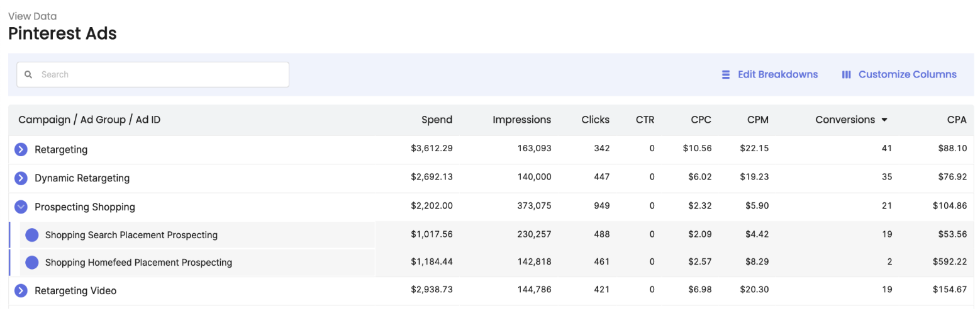980x320 pixels.
Task: Select the Prospecting Shopping row name
Action: pyautogui.click(x=85, y=207)
